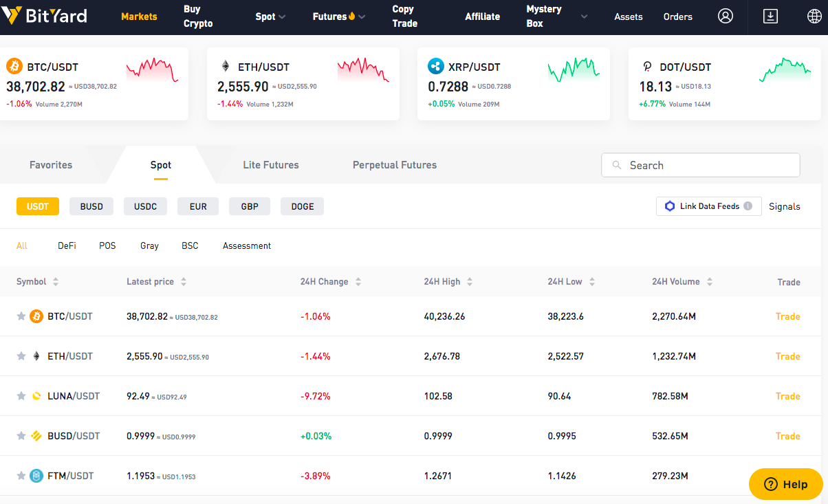Click the app download icon

tap(771, 17)
